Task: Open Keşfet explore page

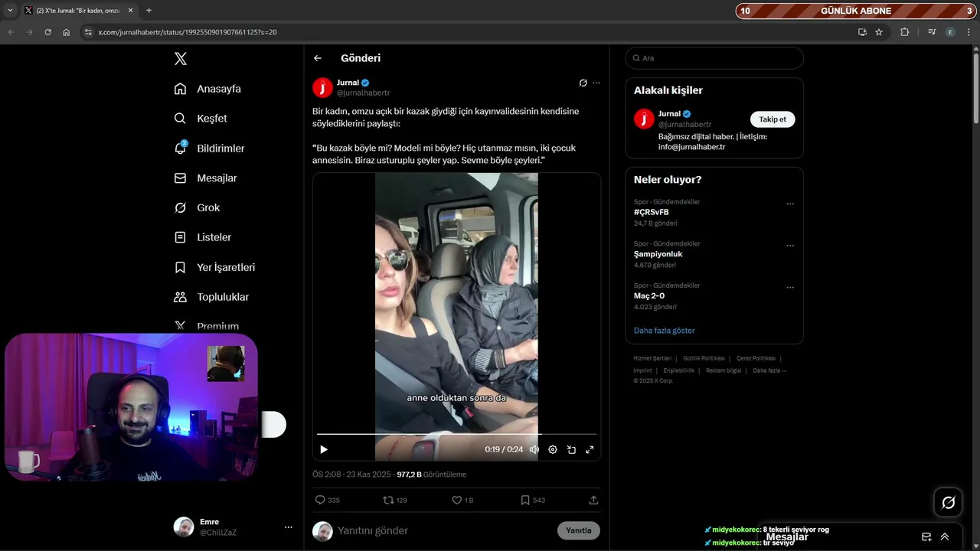Action: coord(201,119)
